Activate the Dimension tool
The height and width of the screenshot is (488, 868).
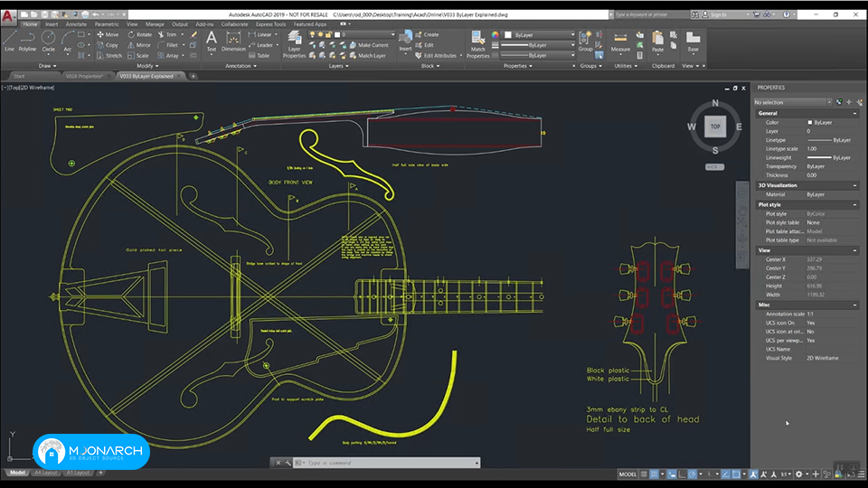tap(233, 42)
